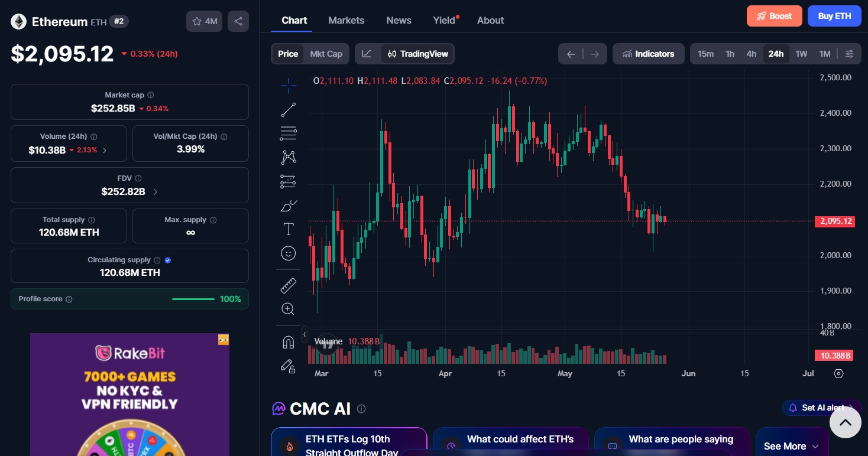
Task: Set chart interval to 4h
Action: click(752, 54)
